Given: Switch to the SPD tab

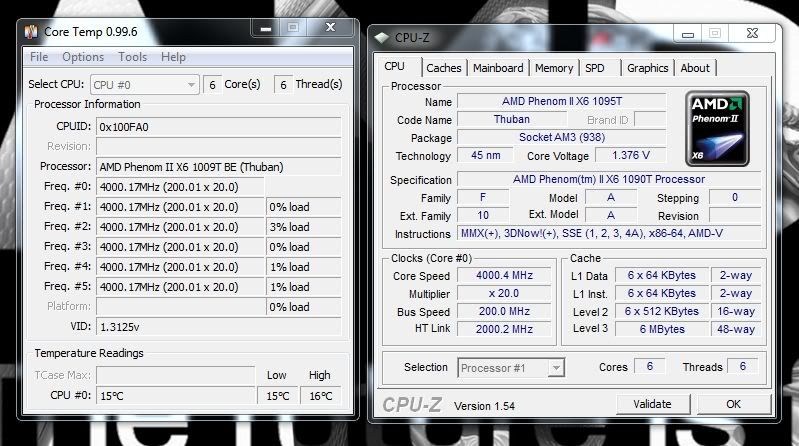Looking at the screenshot, I should point(595,68).
